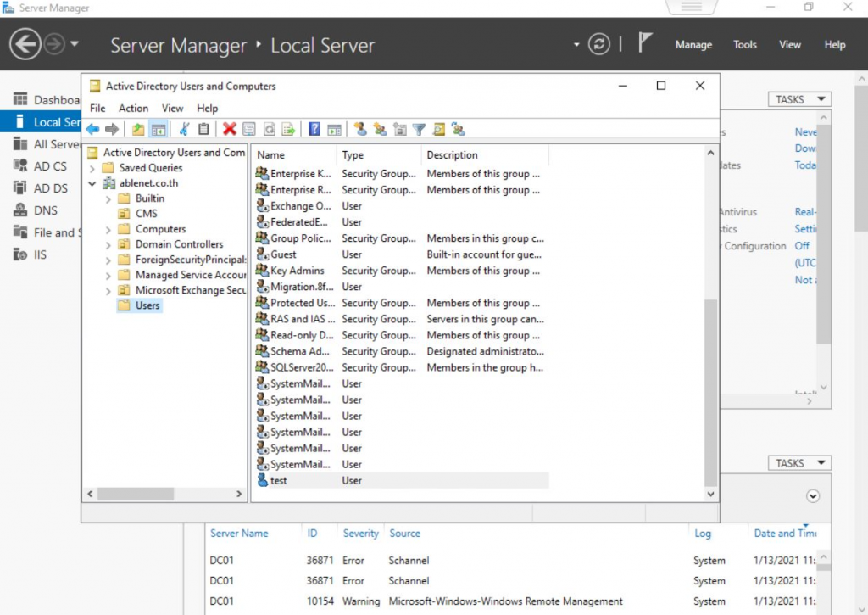868x615 pixels.
Task: Click the Create new user icon
Action: [x=360, y=130]
